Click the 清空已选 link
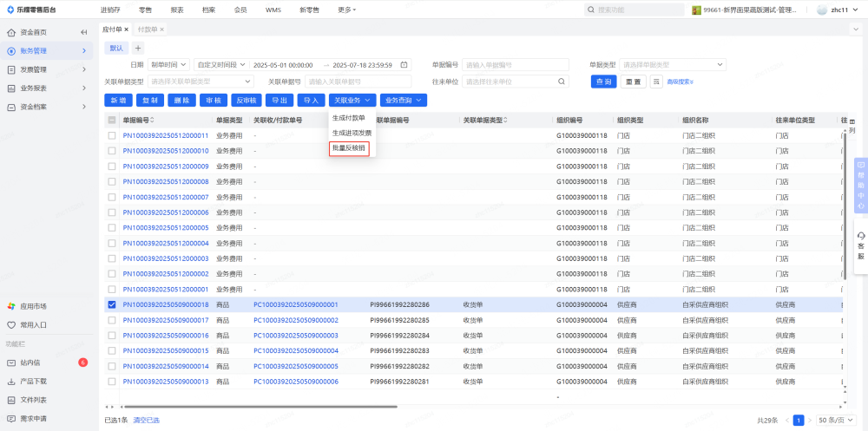 (146, 420)
